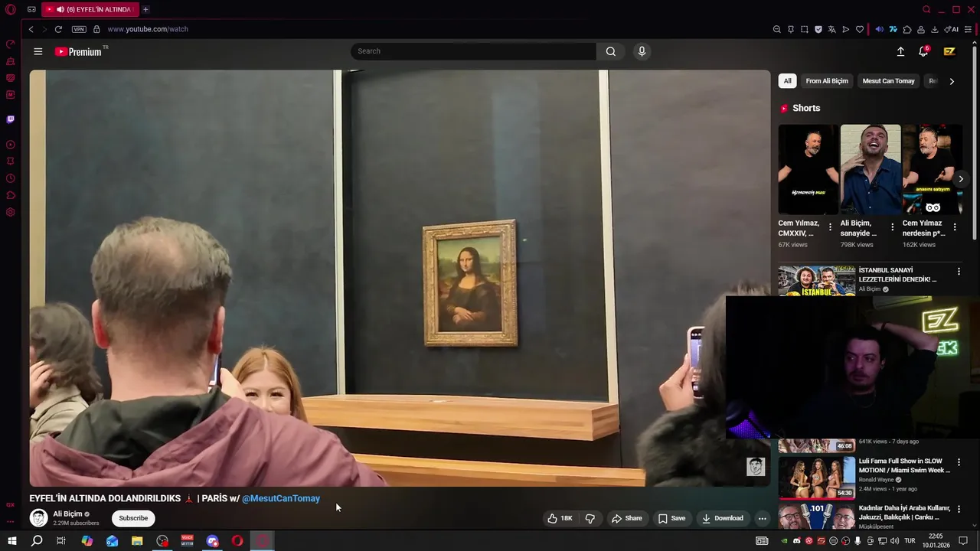Click the YouTube search magnifier button
980x551 pixels.
pyautogui.click(x=611, y=51)
